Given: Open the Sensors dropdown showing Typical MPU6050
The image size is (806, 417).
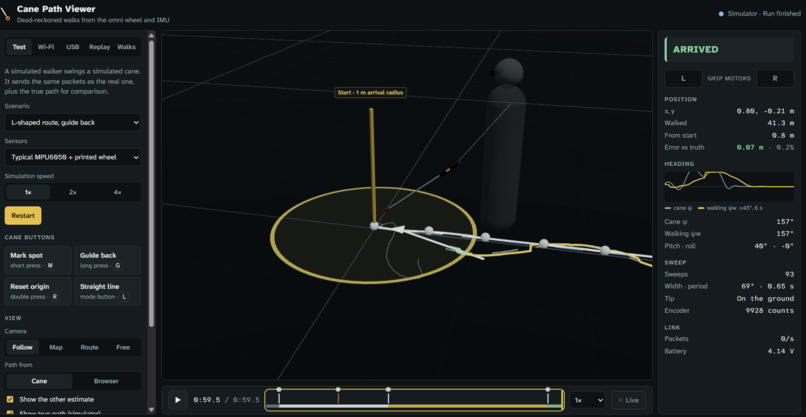Looking at the screenshot, I should click(72, 157).
